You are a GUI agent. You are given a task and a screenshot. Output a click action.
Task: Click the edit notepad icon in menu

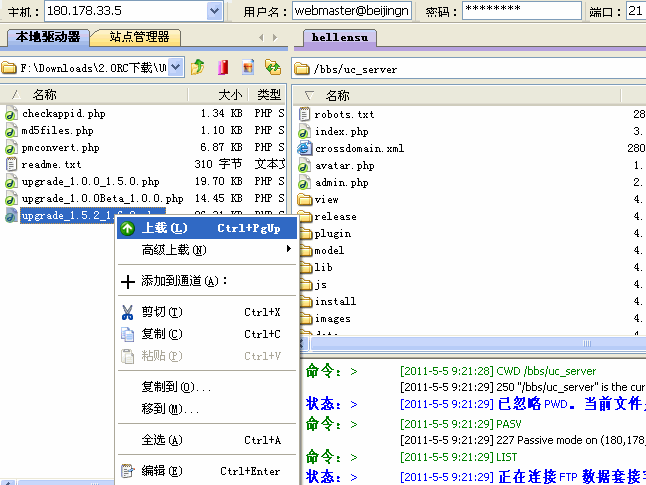click(127, 471)
